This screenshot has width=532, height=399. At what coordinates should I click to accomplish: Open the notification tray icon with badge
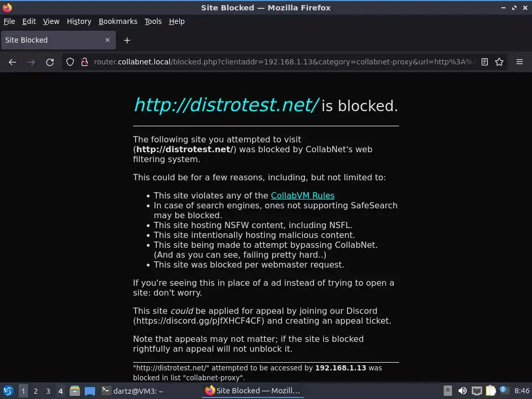tap(504, 390)
